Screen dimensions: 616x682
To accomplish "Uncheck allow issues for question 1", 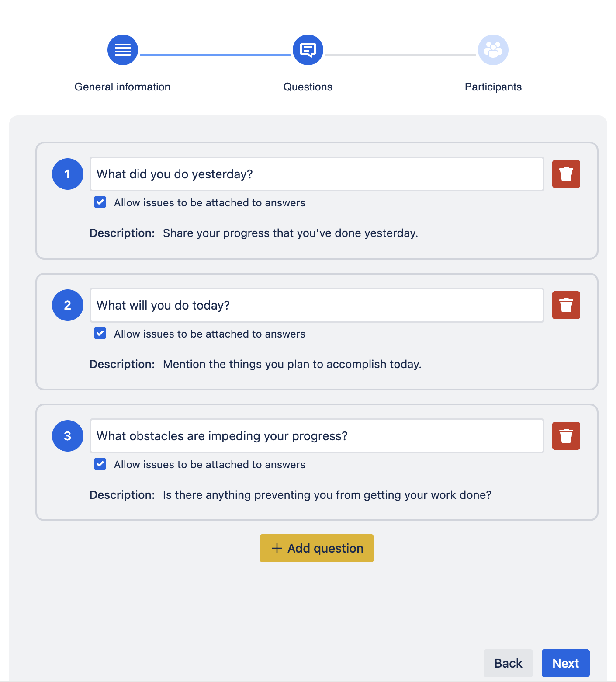I will click(x=100, y=202).
